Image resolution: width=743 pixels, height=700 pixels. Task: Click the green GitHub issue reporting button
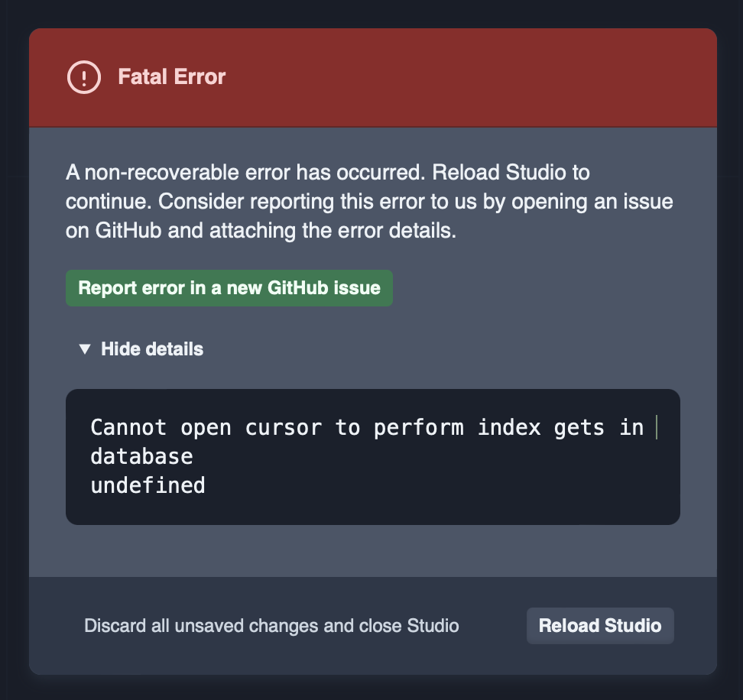click(229, 288)
